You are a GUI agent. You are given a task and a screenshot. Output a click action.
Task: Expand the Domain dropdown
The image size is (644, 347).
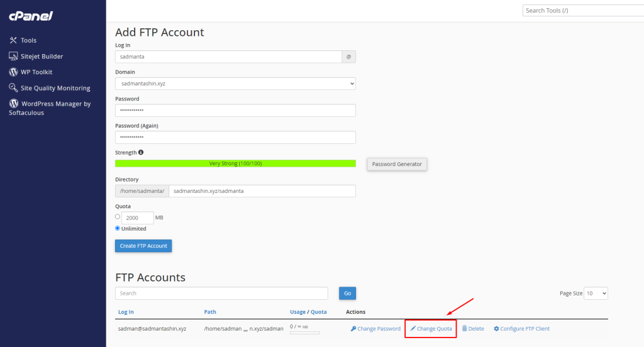click(x=235, y=84)
